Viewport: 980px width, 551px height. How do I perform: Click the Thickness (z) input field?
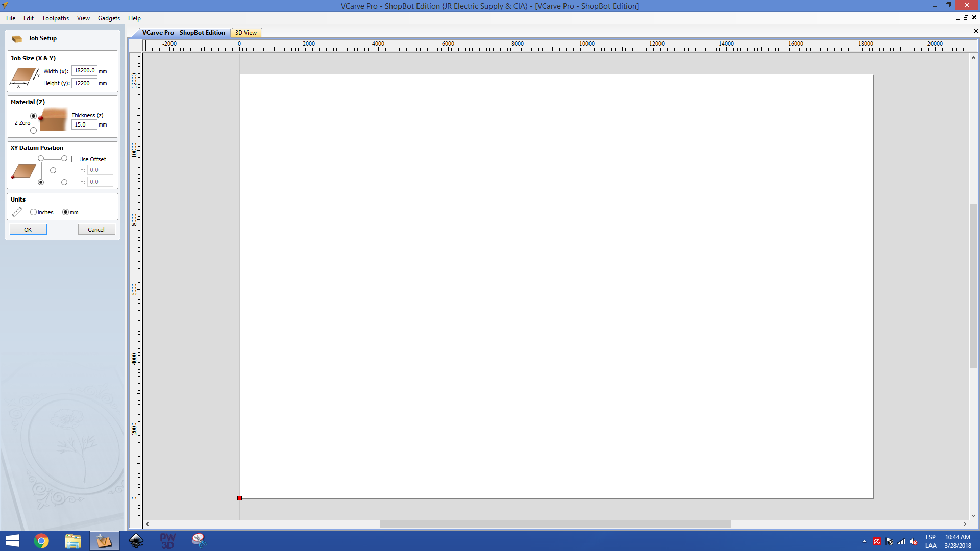coord(84,124)
